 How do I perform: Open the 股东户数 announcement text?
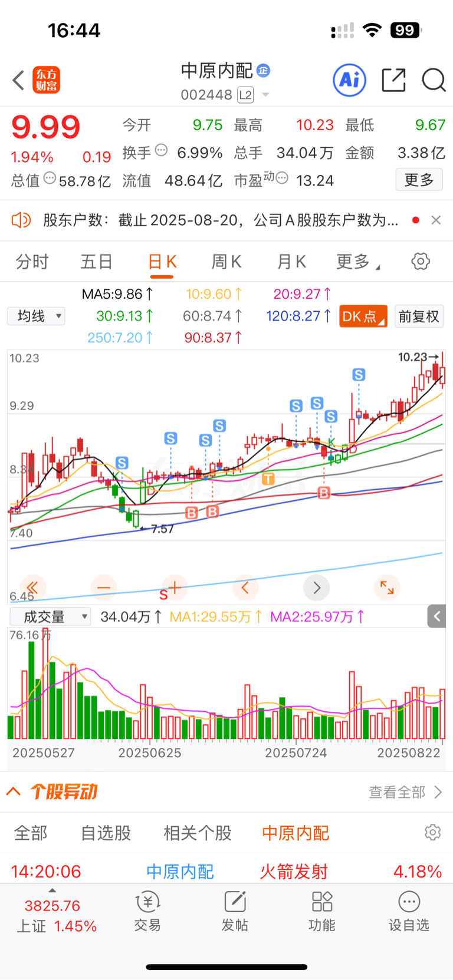point(221,220)
